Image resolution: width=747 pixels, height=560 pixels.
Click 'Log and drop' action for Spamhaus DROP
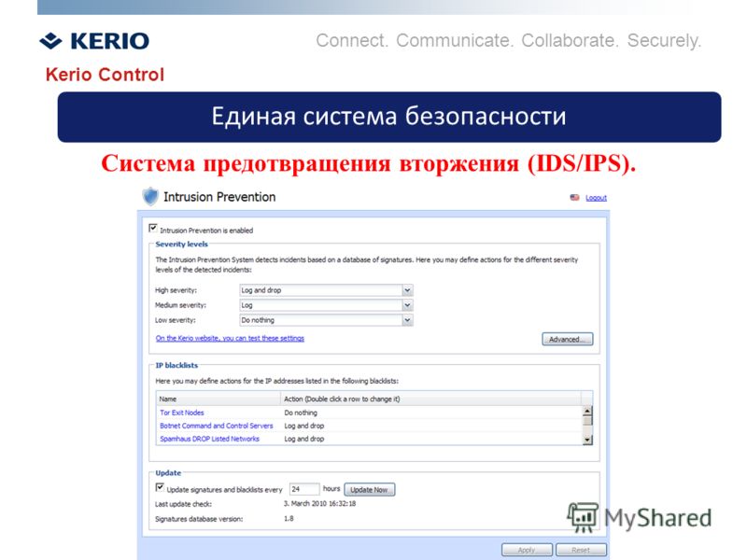tap(304, 439)
